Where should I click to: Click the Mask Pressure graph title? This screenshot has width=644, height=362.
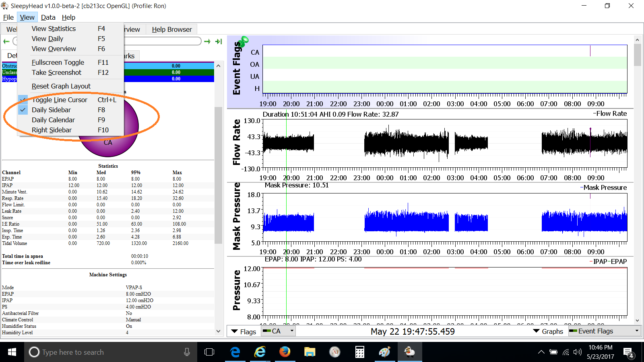point(236,216)
